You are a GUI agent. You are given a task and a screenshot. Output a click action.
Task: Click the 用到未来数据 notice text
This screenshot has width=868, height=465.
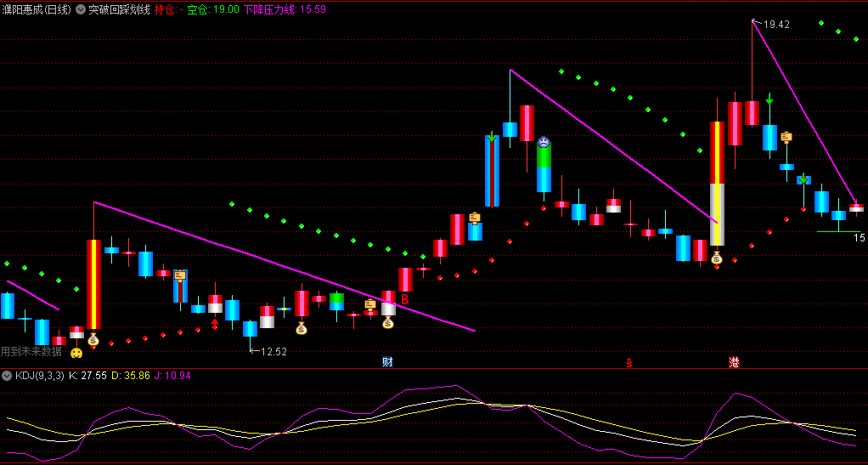coord(31,351)
